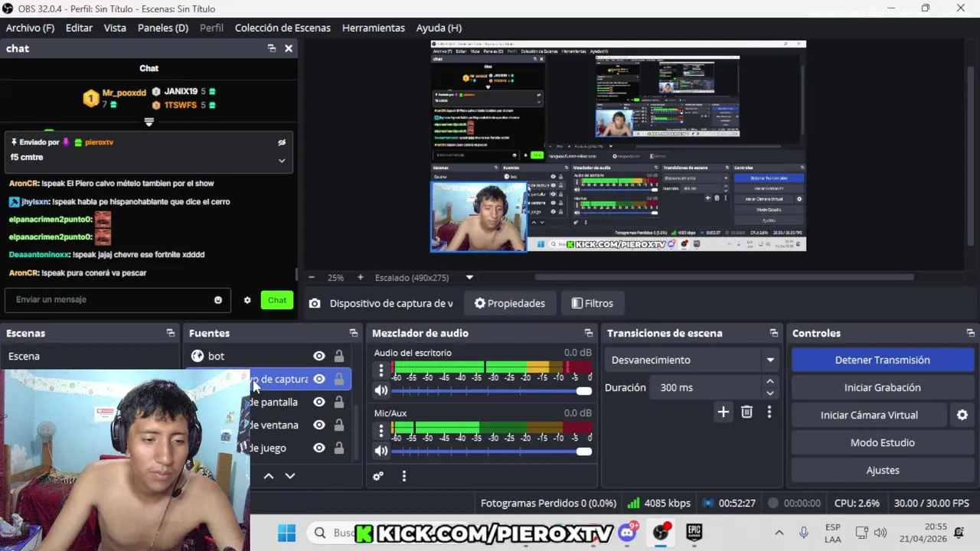Click Detener Transmisión button

click(x=882, y=360)
